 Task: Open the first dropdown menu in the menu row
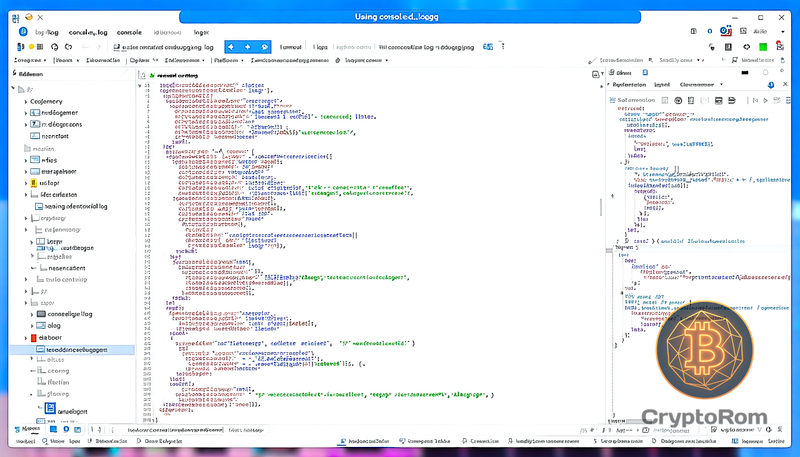point(30,60)
